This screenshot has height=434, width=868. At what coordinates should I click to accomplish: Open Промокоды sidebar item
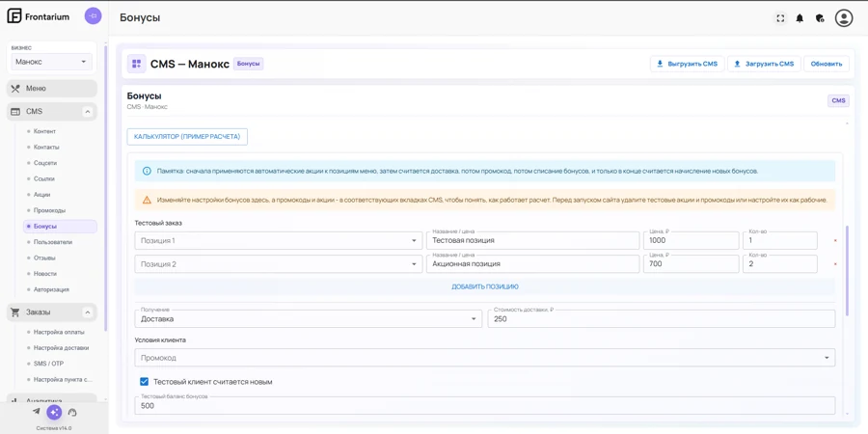[50, 211]
